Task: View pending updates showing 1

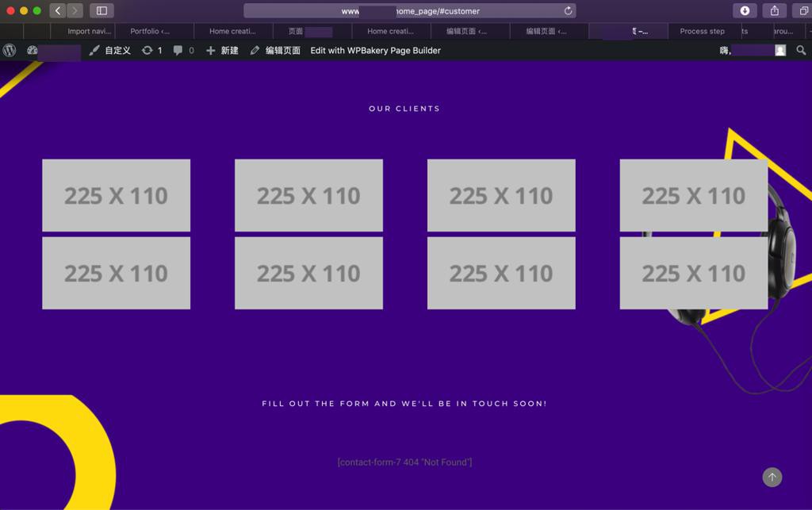Action: coord(151,50)
